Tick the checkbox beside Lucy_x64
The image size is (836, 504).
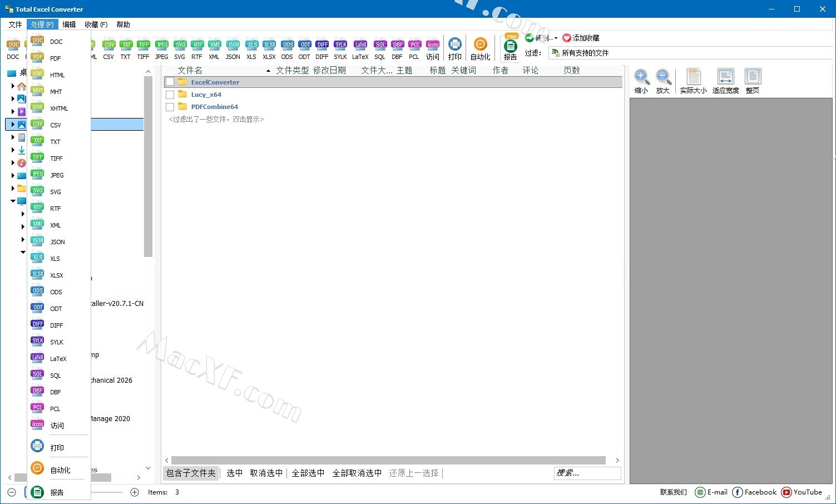pyautogui.click(x=170, y=95)
